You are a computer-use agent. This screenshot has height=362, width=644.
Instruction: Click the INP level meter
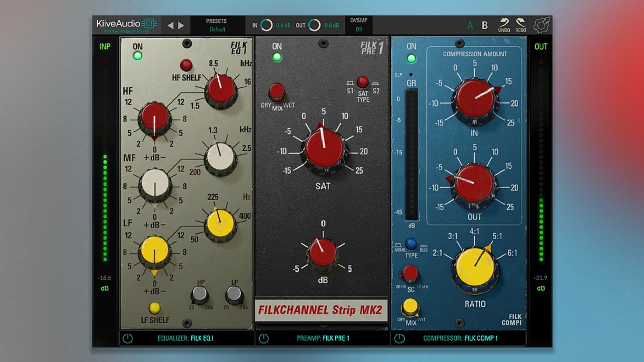[105, 162]
